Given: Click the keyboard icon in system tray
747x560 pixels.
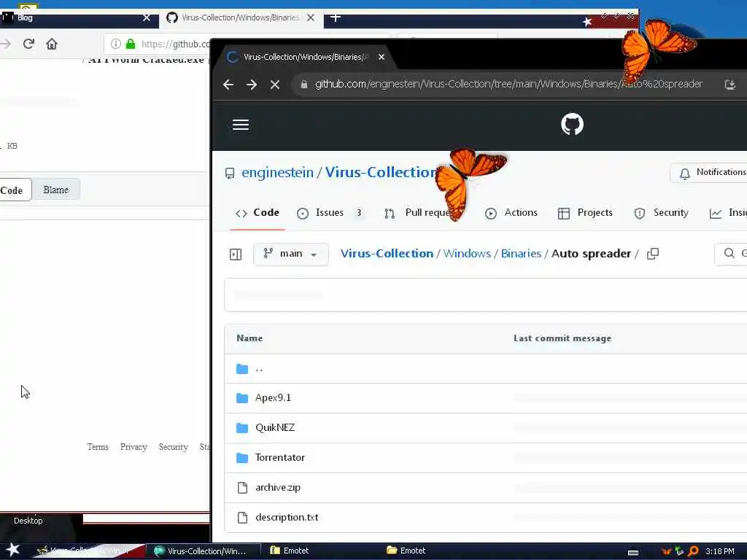Looking at the screenshot, I should (x=633, y=553).
